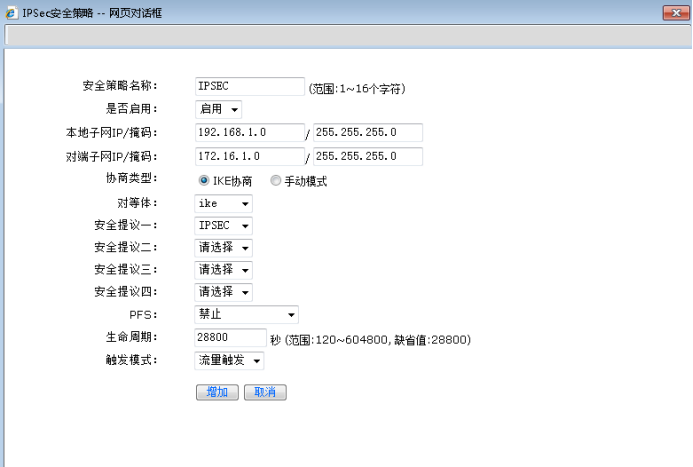Expand the 安全提议三 dropdown
This screenshot has width=693, height=467.
tap(223, 270)
